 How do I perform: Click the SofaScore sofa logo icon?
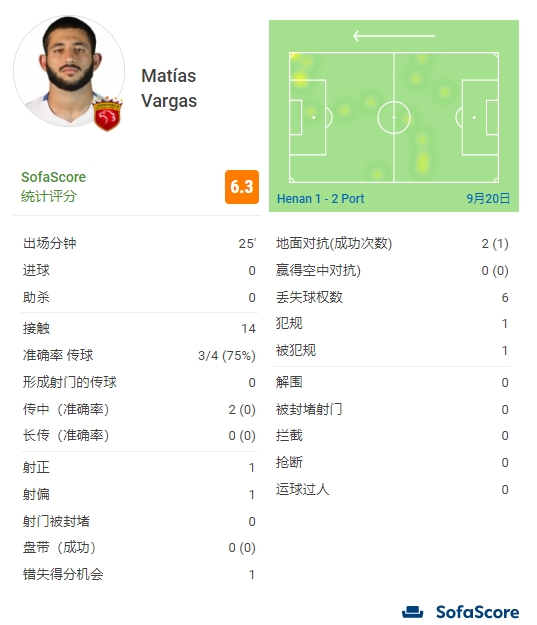[x=413, y=611]
